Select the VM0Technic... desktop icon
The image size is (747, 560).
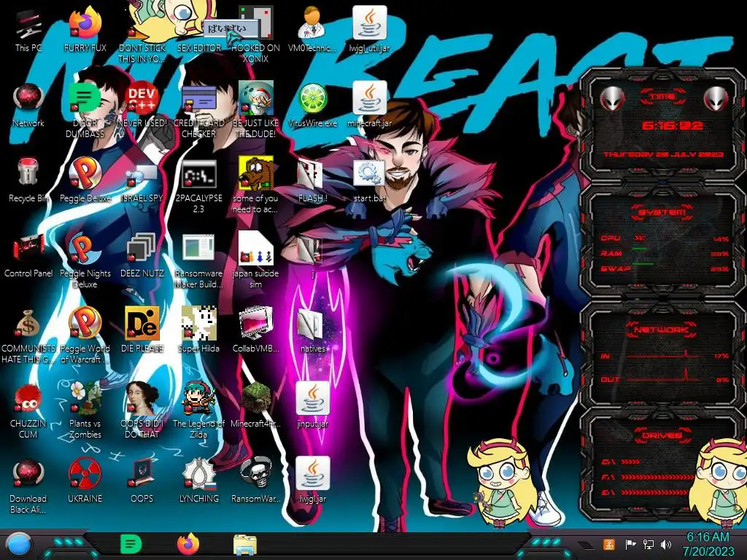point(312,29)
